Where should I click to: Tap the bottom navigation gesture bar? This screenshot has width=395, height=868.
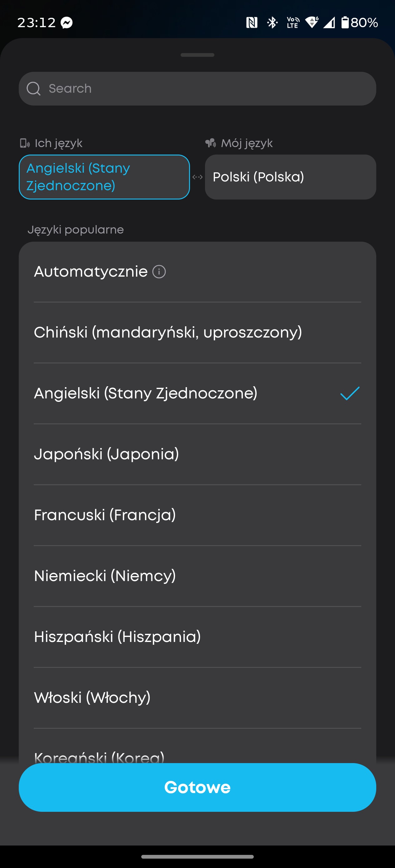[x=197, y=856]
